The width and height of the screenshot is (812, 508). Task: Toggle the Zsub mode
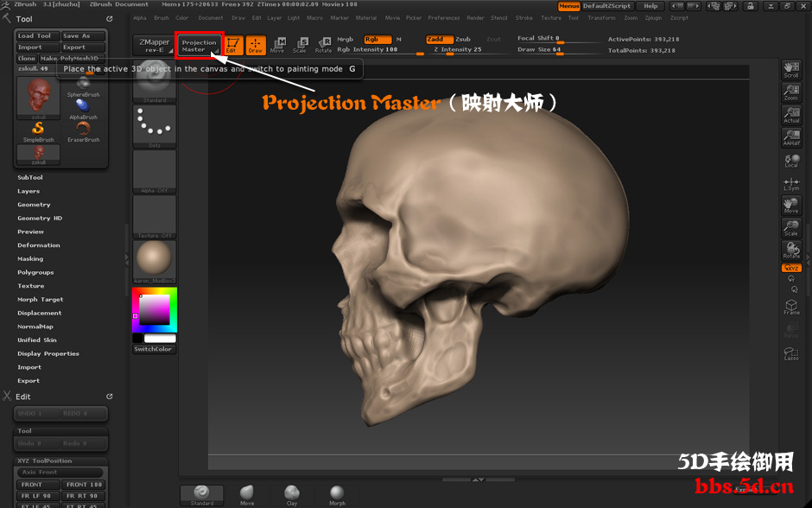463,40
